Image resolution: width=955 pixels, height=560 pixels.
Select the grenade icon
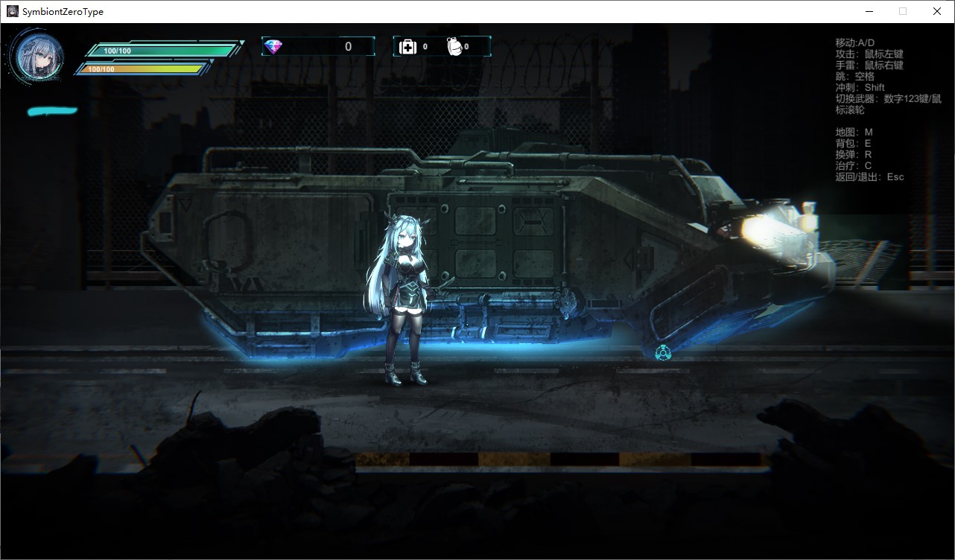(454, 46)
